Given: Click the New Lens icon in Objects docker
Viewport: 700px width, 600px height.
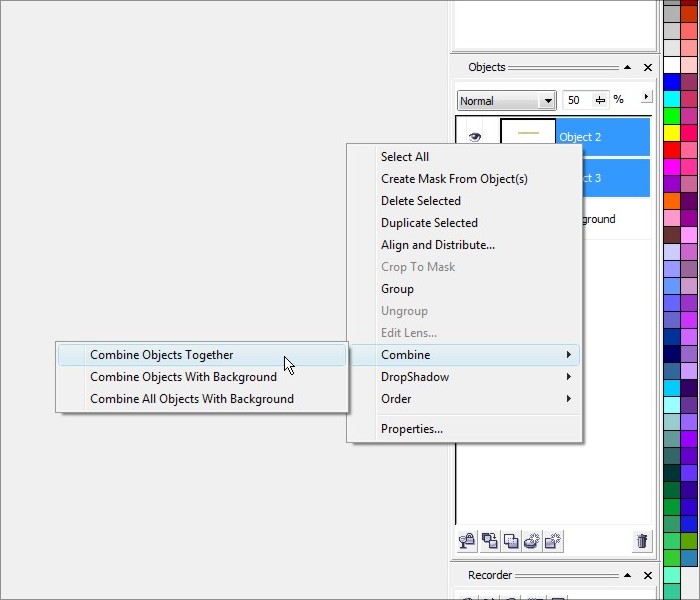Looking at the screenshot, I should pyautogui.click(x=531, y=541).
